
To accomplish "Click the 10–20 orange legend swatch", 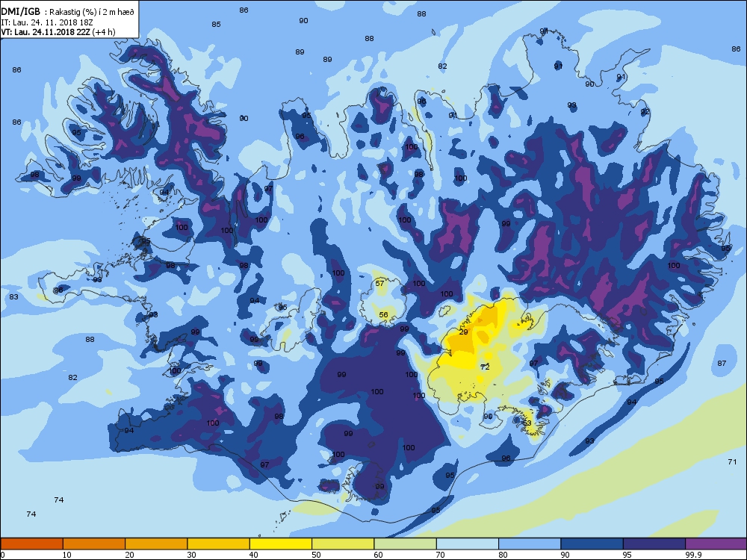I will [94, 544].
